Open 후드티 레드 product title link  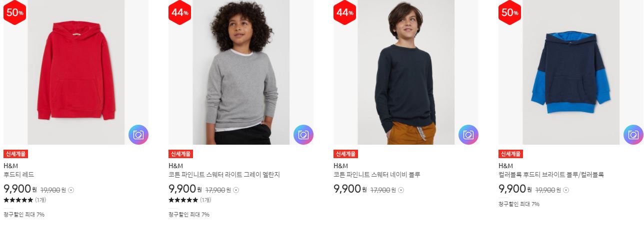tap(18, 175)
